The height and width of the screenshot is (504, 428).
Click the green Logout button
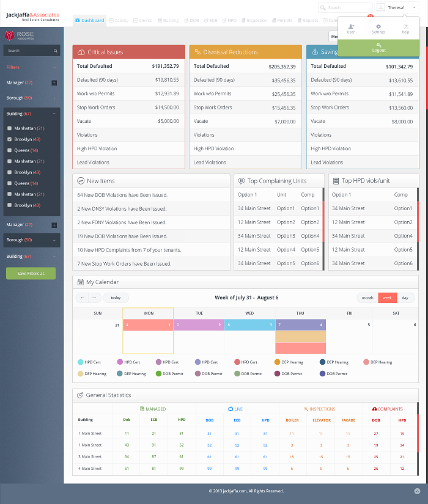pos(378,48)
